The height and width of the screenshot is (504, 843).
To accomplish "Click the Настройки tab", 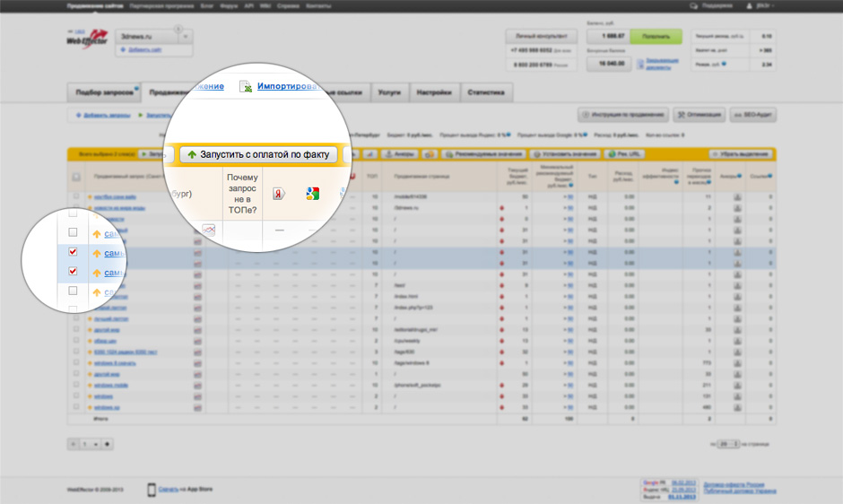I will (434, 92).
